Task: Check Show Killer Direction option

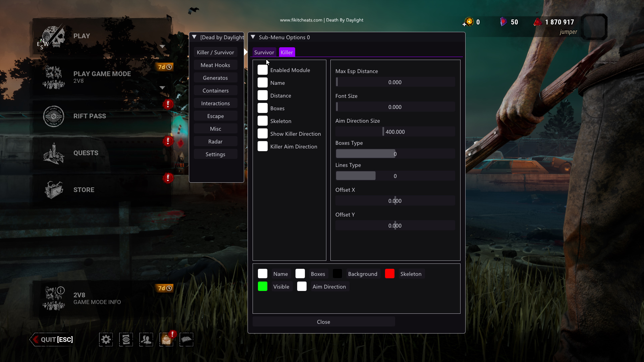Action: point(263,134)
